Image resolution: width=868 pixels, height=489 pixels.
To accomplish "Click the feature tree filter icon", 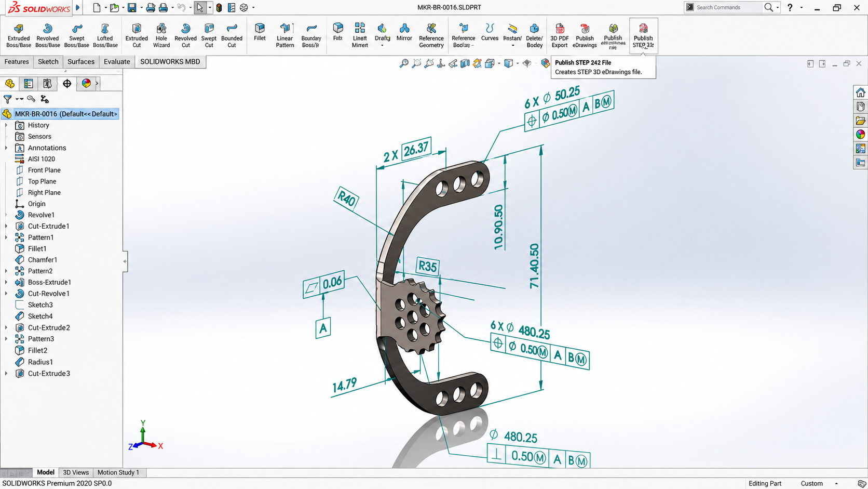I will [7, 99].
